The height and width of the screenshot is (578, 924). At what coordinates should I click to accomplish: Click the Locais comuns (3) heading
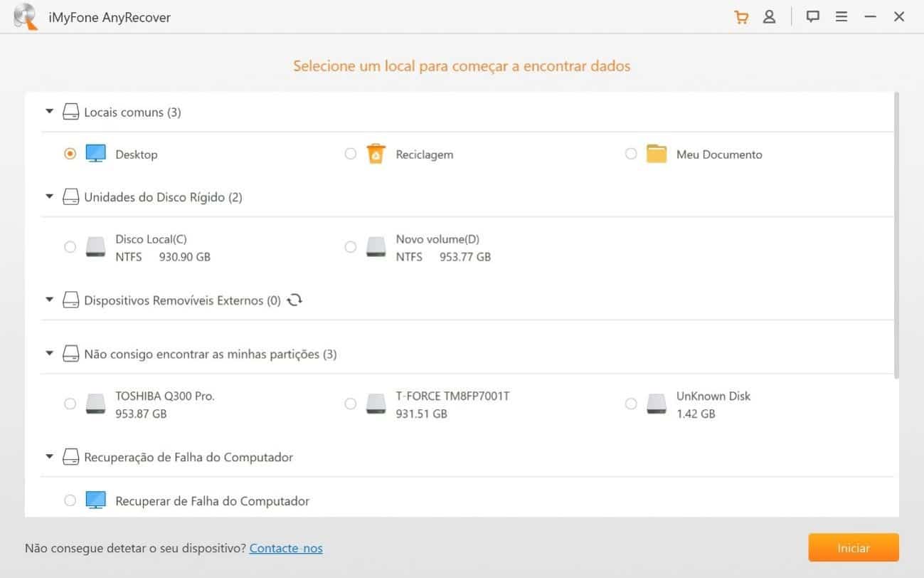[132, 112]
